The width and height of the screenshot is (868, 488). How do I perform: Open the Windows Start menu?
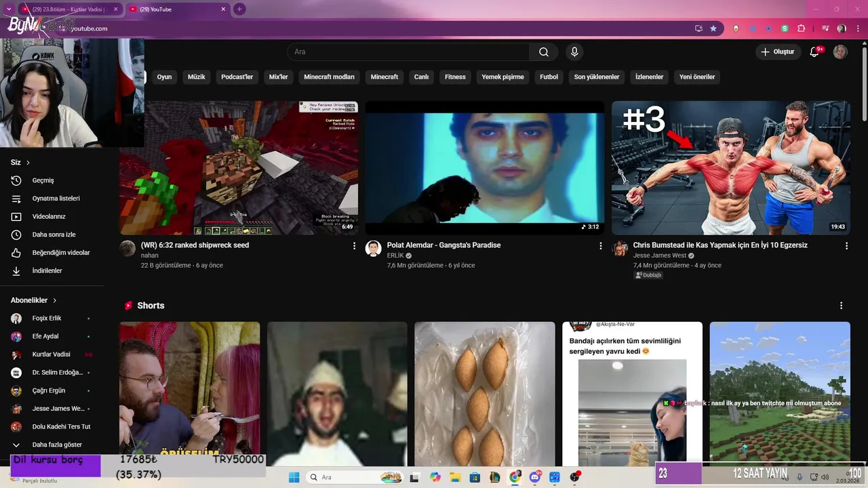coord(294,477)
